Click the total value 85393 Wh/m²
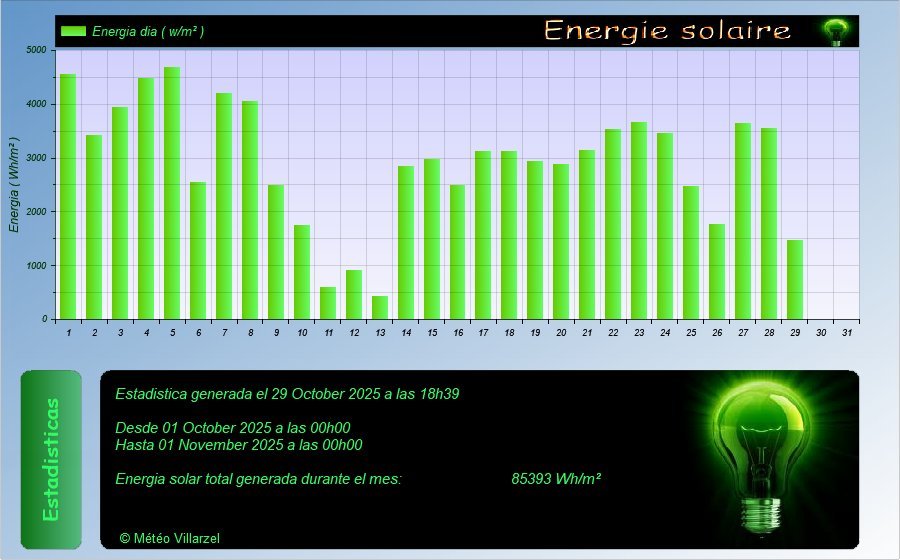Image resolution: width=900 pixels, height=560 pixels. 556,479
